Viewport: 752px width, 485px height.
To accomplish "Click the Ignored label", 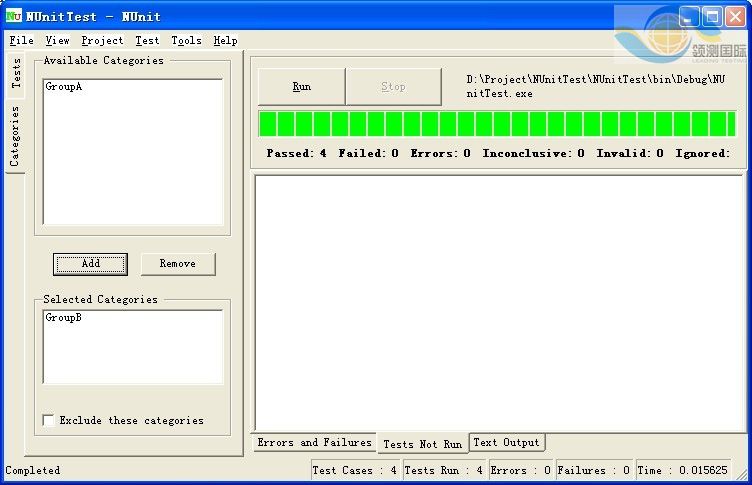I will pos(703,153).
